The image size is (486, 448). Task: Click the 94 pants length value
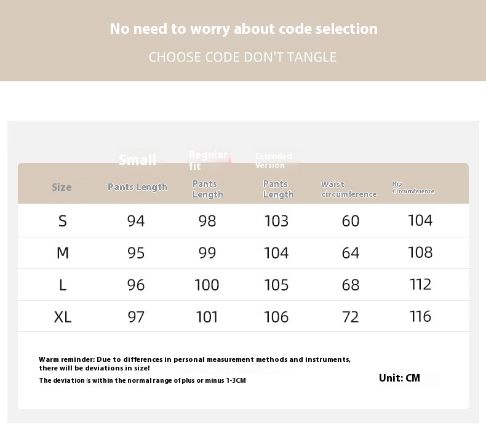(136, 221)
